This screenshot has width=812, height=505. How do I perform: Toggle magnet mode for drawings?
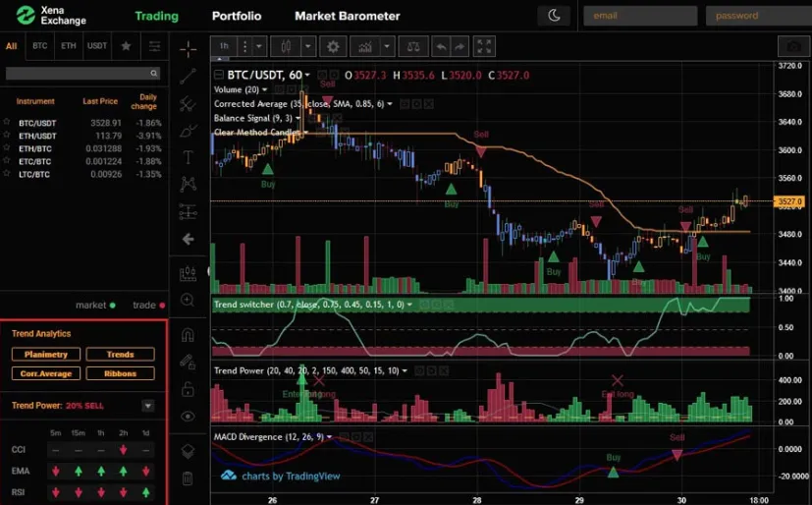tap(188, 335)
